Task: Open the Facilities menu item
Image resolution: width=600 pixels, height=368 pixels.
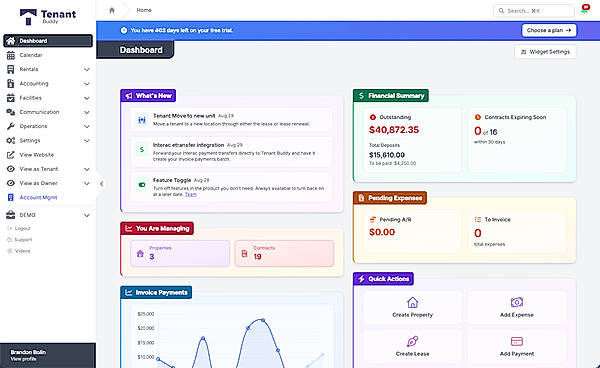Action: click(48, 98)
